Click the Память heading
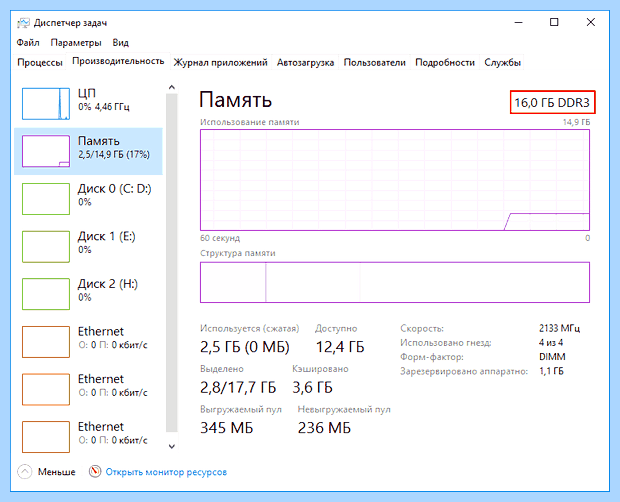The width and height of the screenshot is (620, 502). [x=235, y=99]
